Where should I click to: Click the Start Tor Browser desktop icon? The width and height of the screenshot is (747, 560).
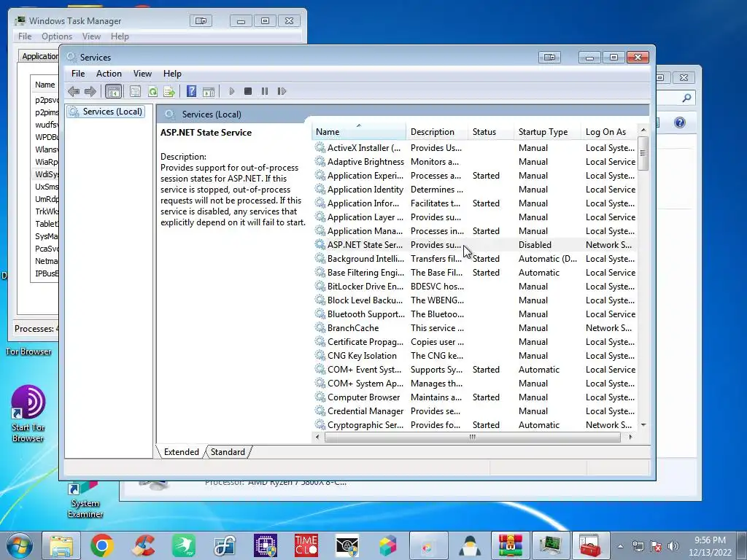pyautogui.click(x=28, y=413)
